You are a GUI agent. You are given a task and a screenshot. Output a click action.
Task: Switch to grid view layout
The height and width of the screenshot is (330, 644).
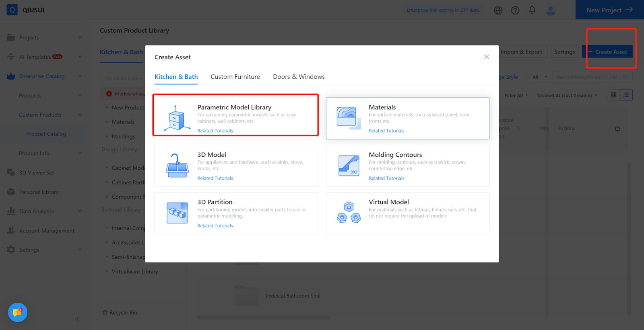coord(613,95)
